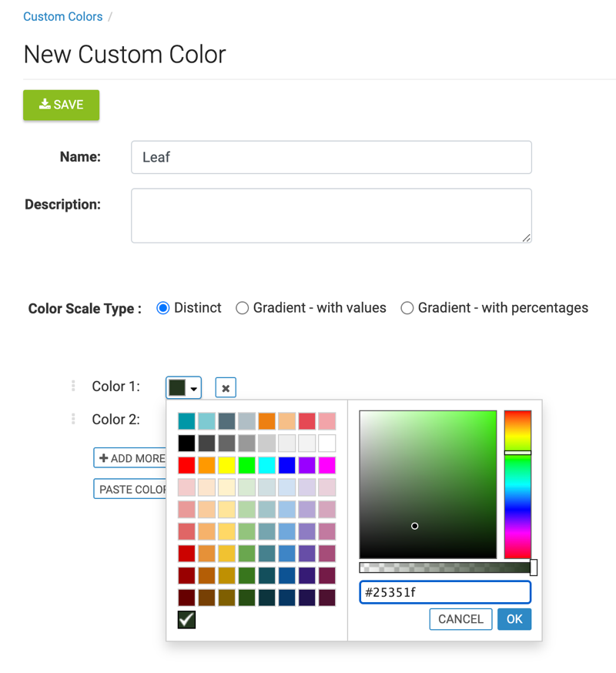616x673 pixels.
Task: Click the drag handle beside Color 1
Action: [73, 386]
